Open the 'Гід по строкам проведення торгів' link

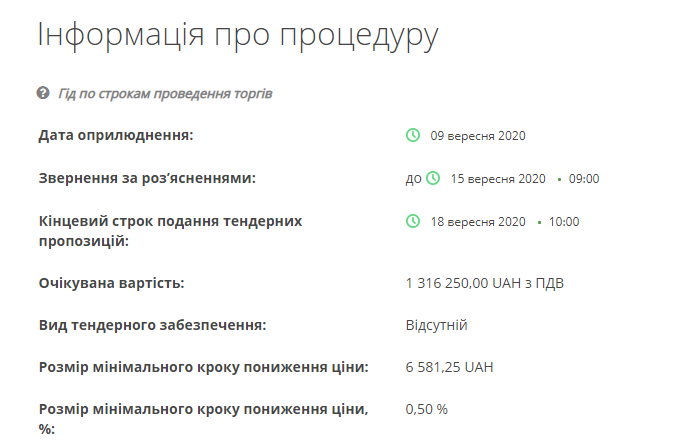point(165,93)
